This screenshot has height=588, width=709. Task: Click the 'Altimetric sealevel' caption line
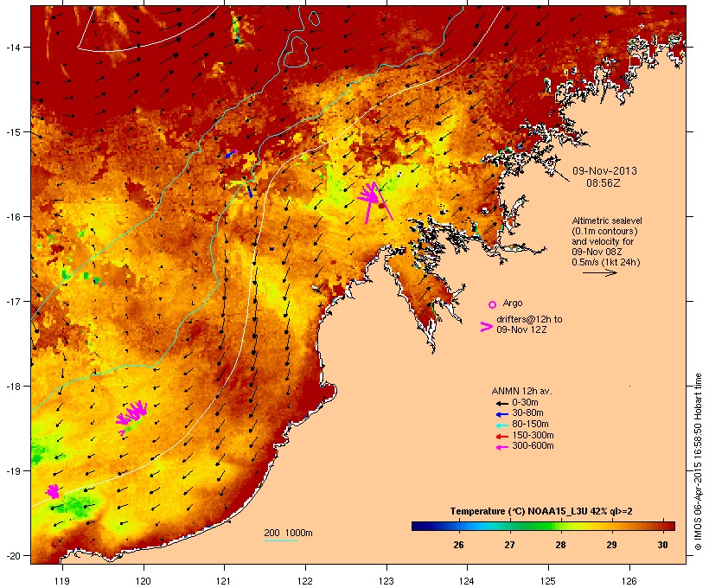607,220
